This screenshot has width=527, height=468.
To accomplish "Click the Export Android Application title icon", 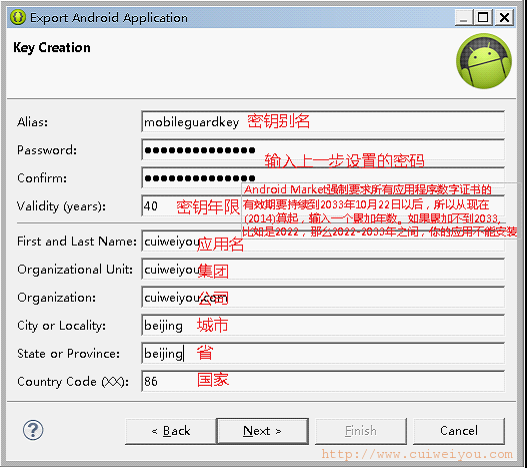I will click(x=18, y=17).
